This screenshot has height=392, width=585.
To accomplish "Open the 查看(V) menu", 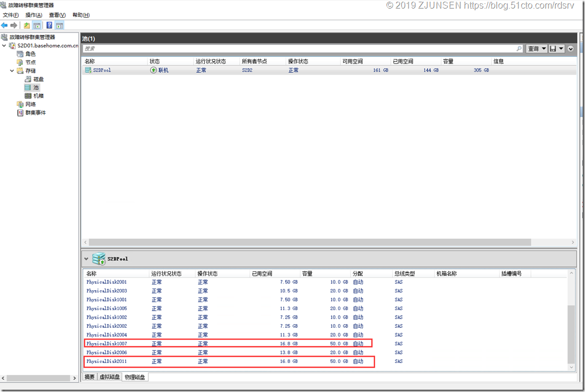I will click(57, 15).
